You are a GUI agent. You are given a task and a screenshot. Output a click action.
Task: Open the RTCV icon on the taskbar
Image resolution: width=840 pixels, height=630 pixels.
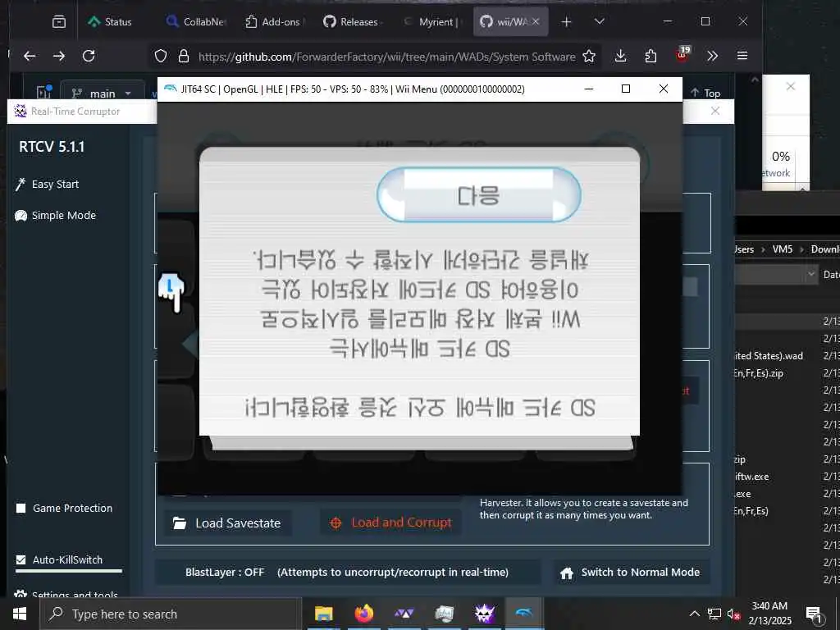click(484, 614)
